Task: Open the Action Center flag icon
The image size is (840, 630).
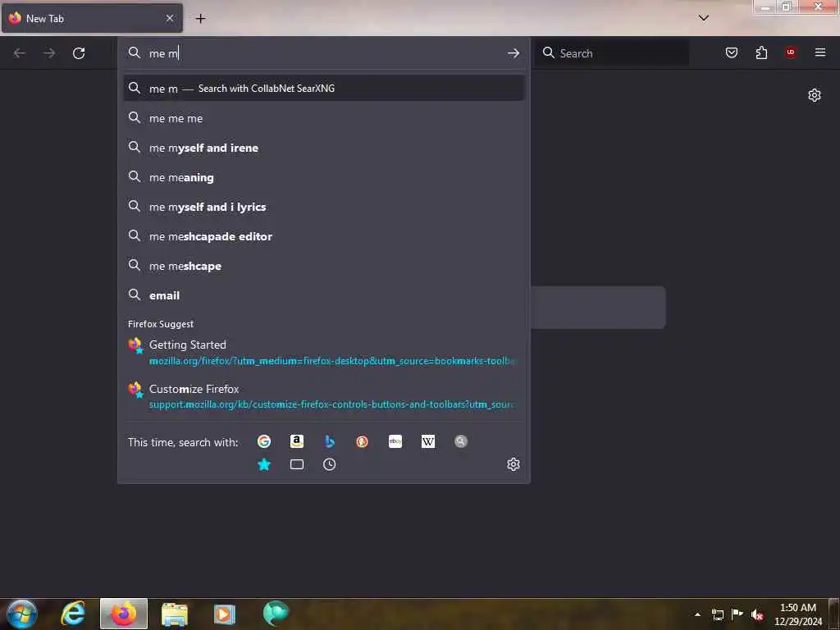Action: point(737,614)
